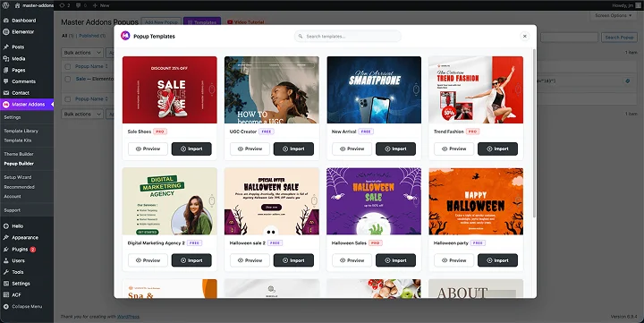This screenshot has height=323, width=644.
Task: Select Master Addons in the sidebar
Action: point(27,105)
